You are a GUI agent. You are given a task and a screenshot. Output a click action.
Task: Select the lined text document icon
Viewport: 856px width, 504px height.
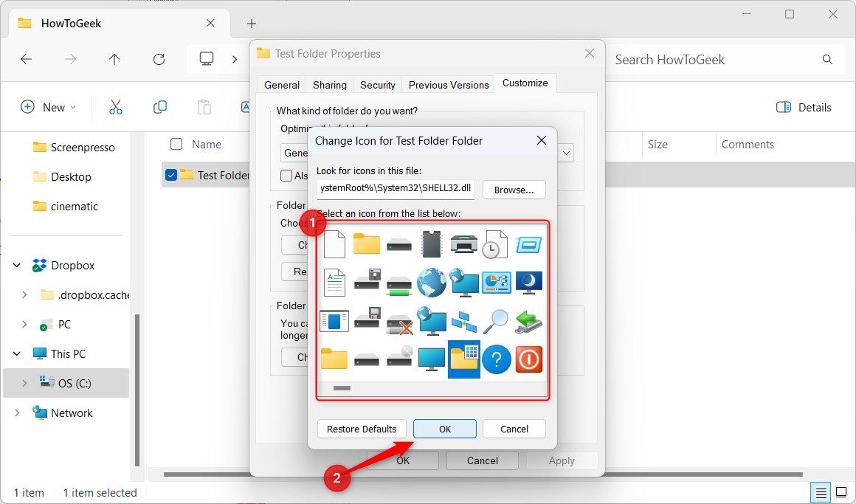[x=334, y=283]
